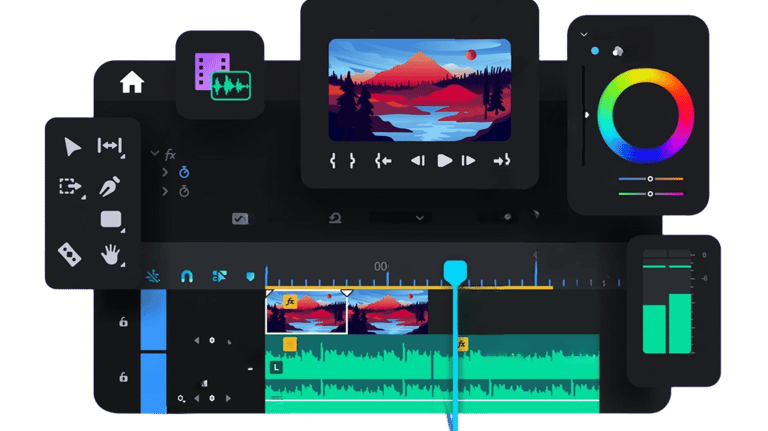Click the clip's left trim handle marker
The height and width of the screenshot is (431, 768).
point(269,293)
